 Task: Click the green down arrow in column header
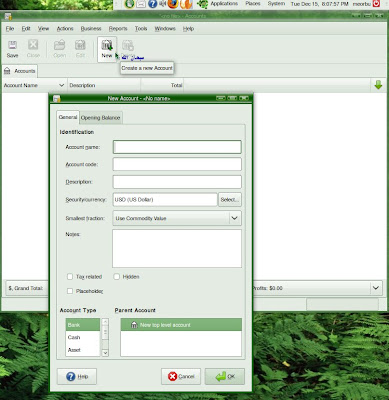[x=378, y=85]
